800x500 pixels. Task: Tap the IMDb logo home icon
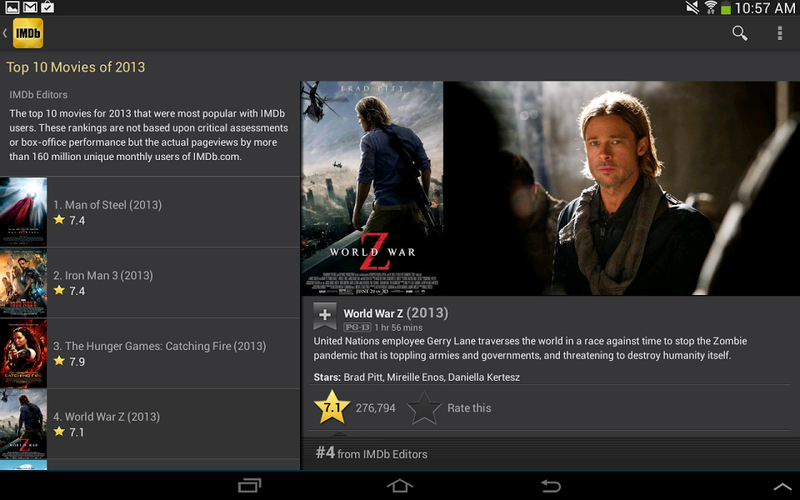click(x=28, y=33)
